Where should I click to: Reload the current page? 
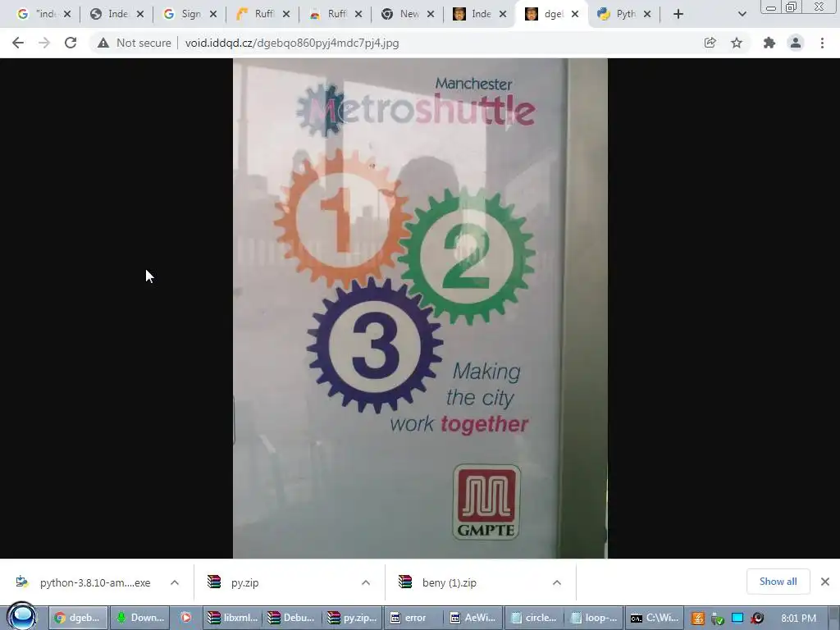71,43
